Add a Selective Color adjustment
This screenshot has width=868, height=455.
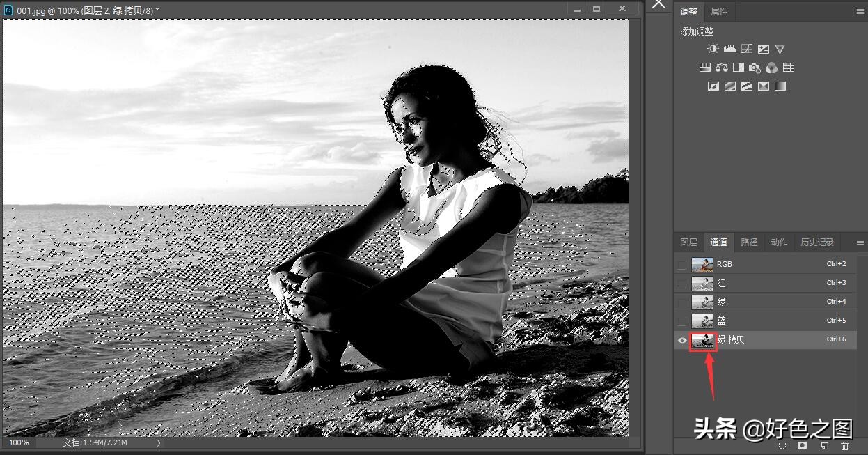point(764,86)
